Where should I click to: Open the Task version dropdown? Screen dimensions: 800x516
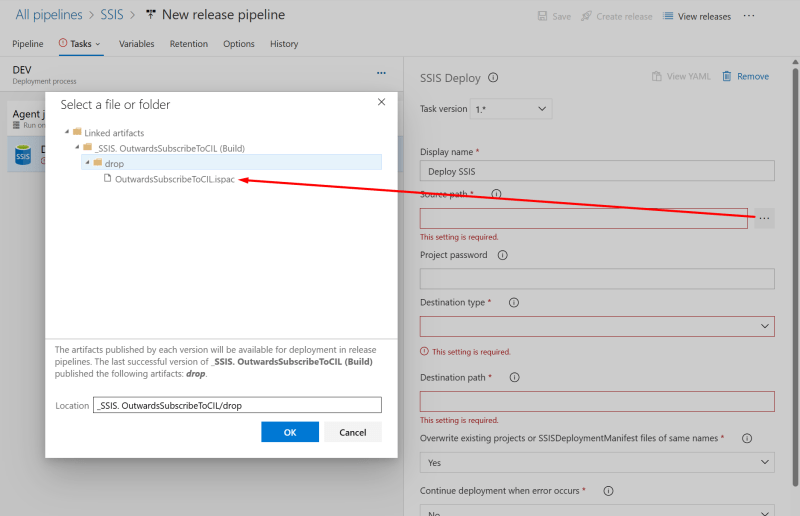[511, 109]
